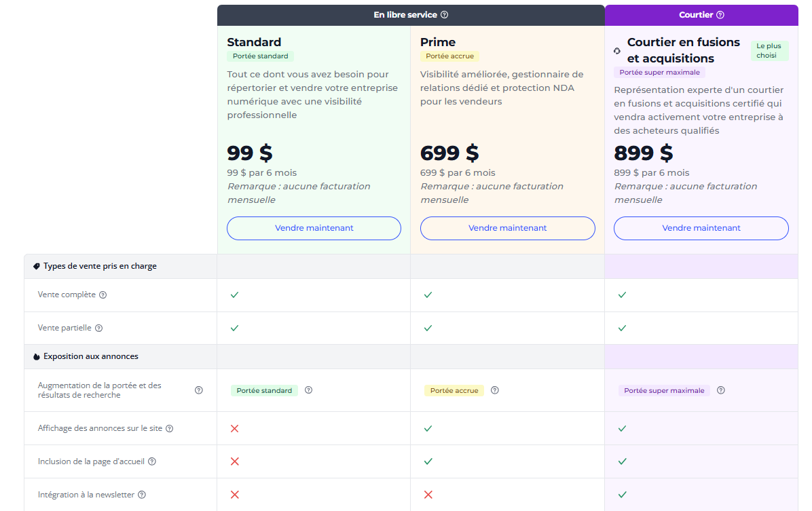Open the tooltip next to Portée standard badge
This screenshot has height=511, width=812.
coord(309,390)
